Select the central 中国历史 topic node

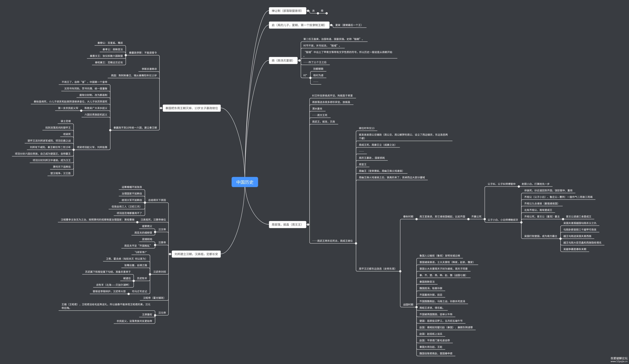(x=245, y=182)
